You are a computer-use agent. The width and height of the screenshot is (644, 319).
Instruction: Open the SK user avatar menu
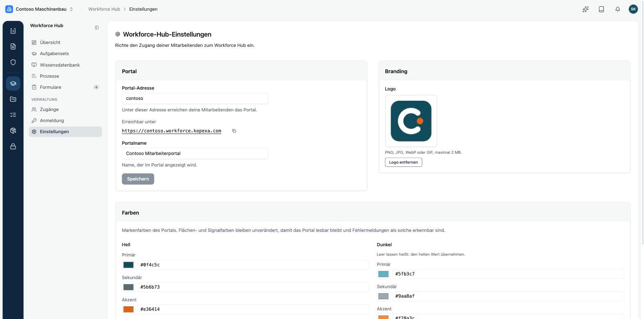tap(633, 9)
